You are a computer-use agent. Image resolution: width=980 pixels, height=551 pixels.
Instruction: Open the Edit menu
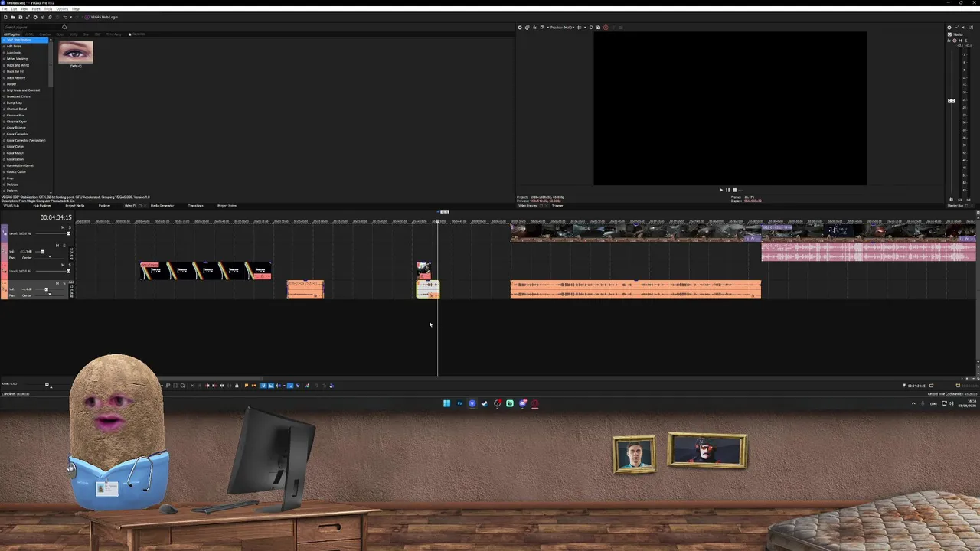coord(14,8)
